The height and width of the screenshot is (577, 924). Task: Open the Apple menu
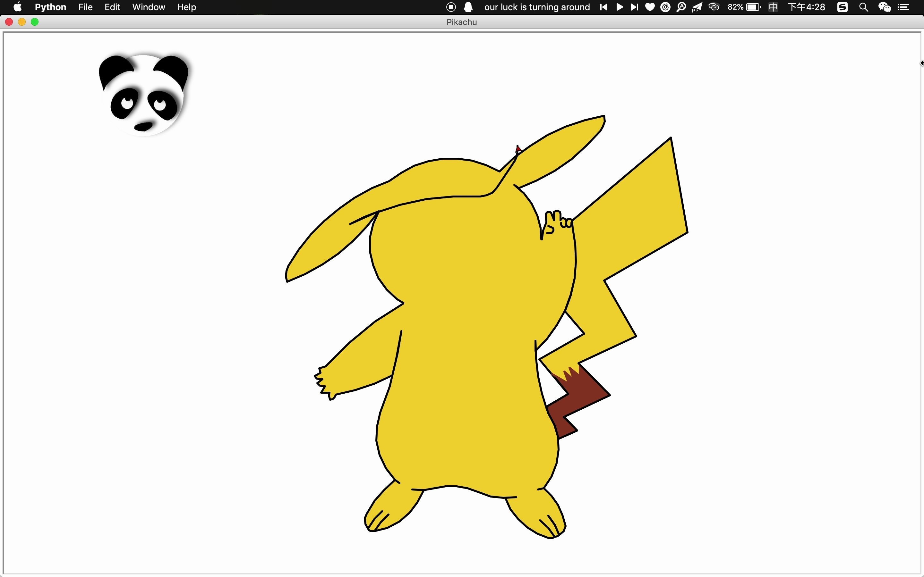tap(17, 7)
